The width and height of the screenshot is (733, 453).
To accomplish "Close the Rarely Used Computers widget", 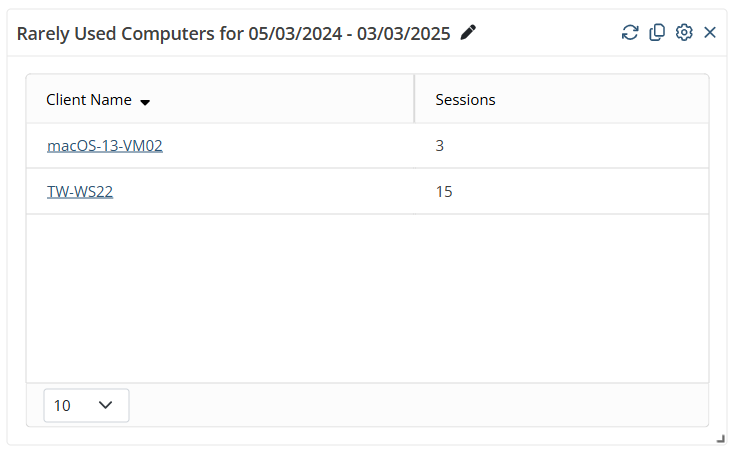I will [x=710, y=32].
